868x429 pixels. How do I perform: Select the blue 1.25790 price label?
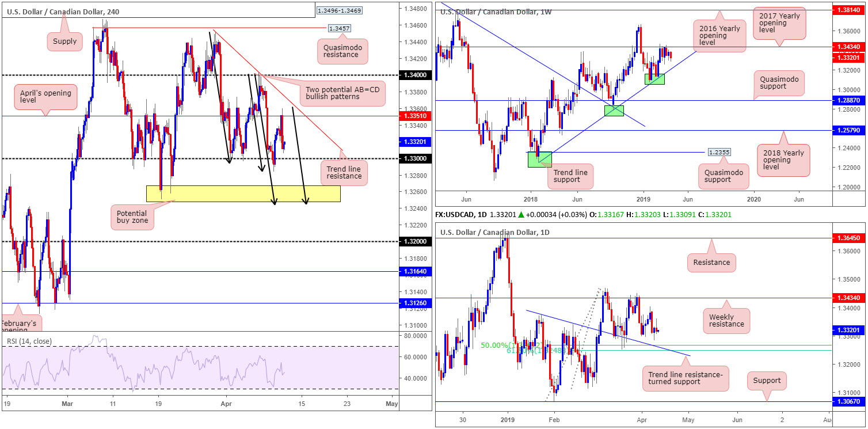[x=848, y=131]
